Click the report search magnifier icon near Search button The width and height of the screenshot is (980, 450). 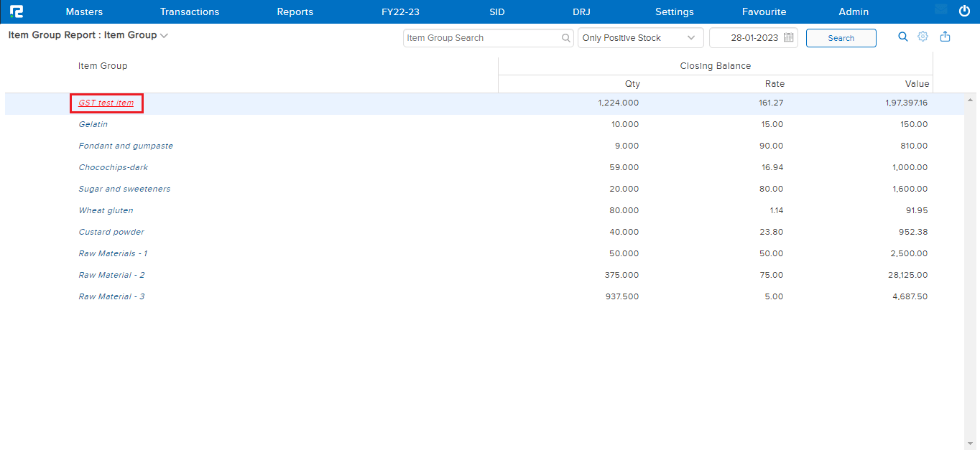(902, 36)
